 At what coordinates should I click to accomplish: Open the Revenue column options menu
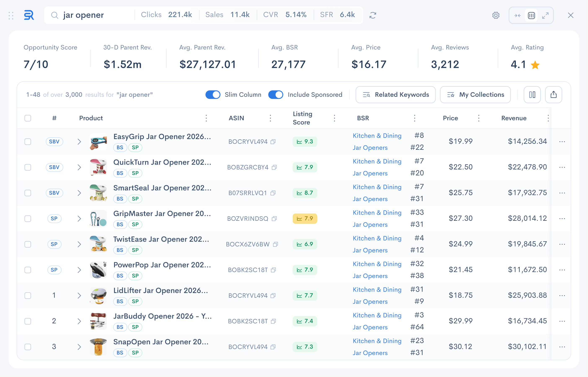coord(548,118)
